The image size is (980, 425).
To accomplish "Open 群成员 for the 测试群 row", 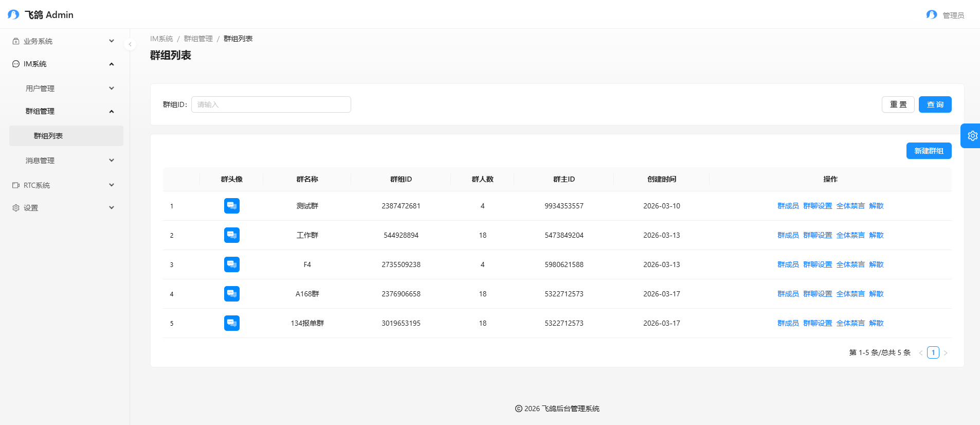I will 788,206.
